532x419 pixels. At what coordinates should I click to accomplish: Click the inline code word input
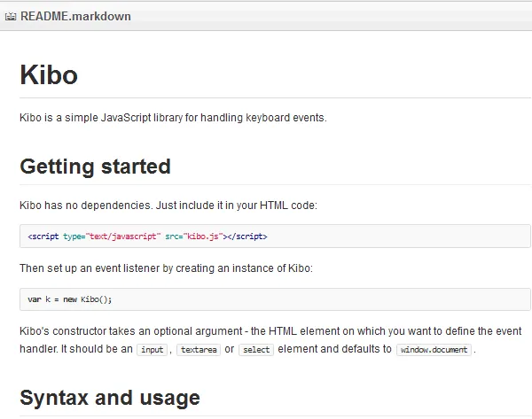[153, 350]
